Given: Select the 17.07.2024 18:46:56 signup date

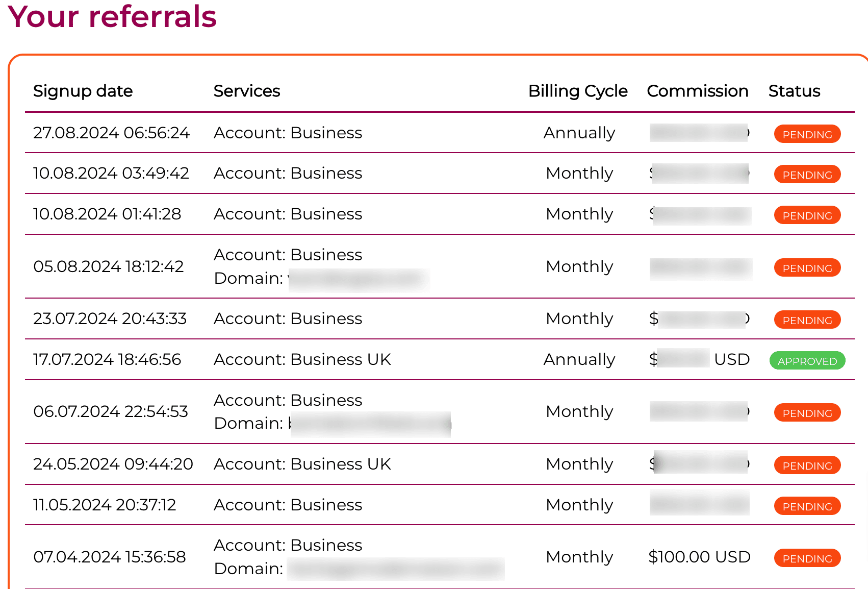Looking at the screenshot, I should 107,359.
